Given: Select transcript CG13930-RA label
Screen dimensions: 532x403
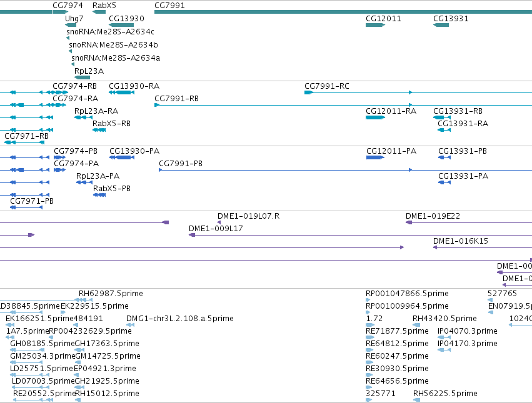Looking at the screenshot, I should point(134,86).
